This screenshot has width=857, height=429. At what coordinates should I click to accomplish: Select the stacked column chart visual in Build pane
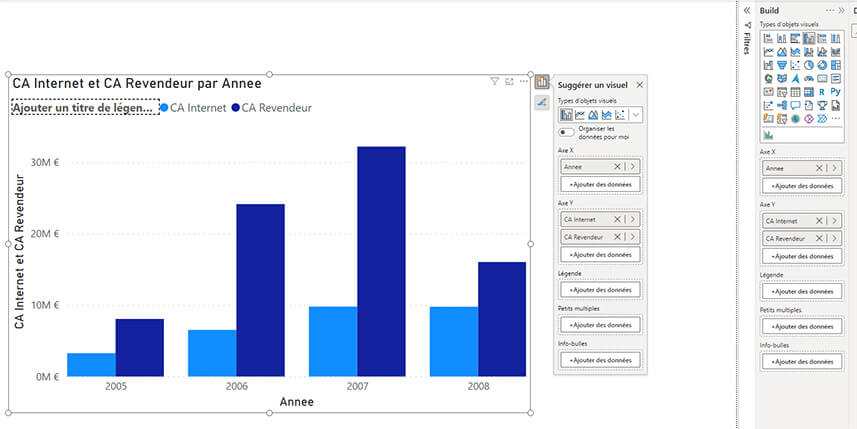click(x=782, y=38)
